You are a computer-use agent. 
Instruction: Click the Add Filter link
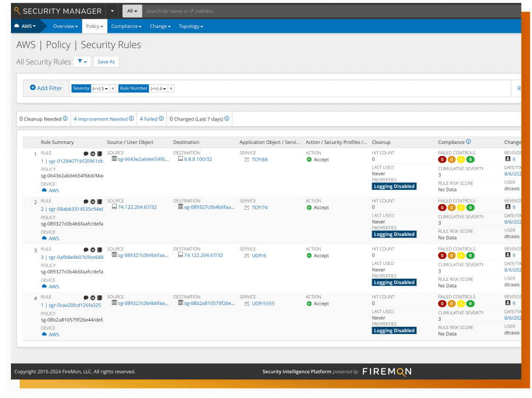point(46,88)
